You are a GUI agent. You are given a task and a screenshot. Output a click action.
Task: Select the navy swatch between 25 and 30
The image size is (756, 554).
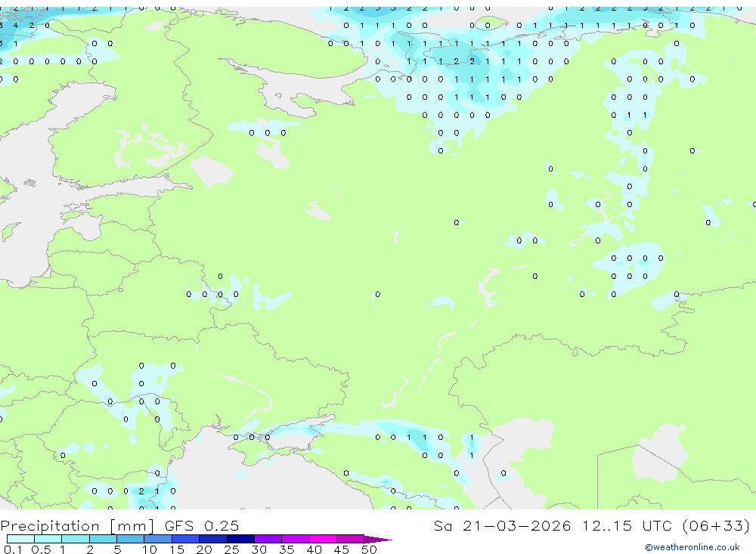pos(240,539)
